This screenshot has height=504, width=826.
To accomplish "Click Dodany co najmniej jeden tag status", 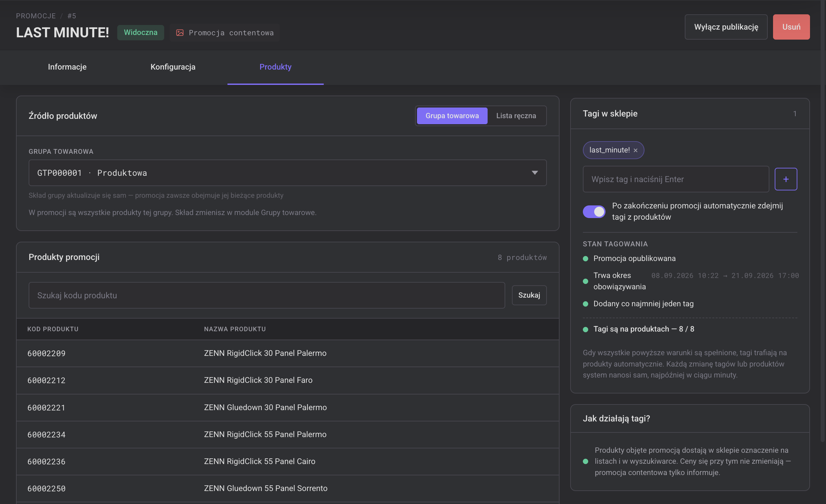I will [643, 304].
